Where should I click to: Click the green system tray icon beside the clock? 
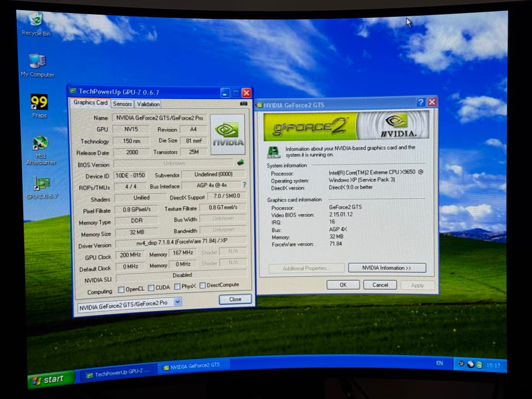[479, 365]
